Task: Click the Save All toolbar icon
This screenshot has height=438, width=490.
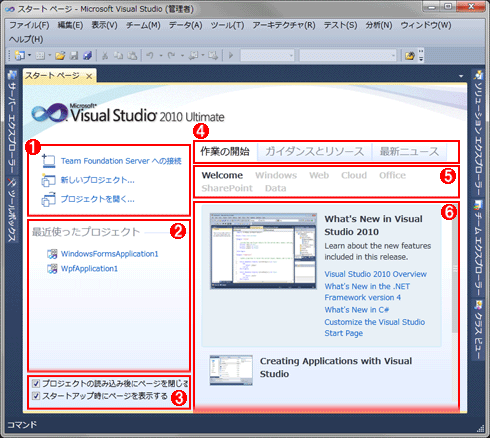Action: [87, 55]
